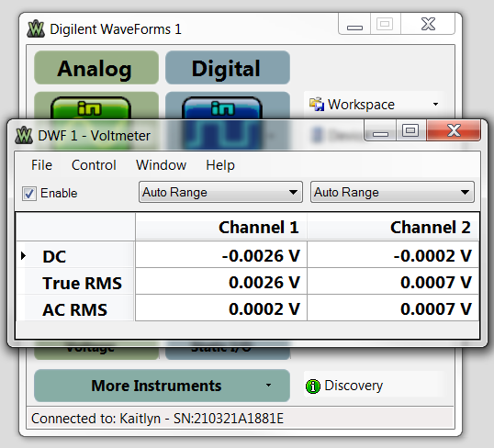Select the True RMS row header
Screen dimensions: 494x448
pos(75,282)
